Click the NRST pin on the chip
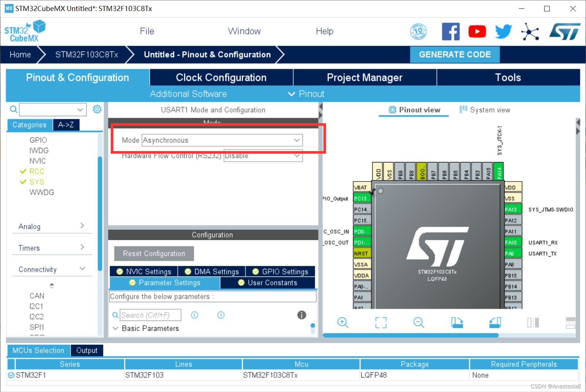The width and height of the screenshot is (586, 392). (x=362, y=253)
